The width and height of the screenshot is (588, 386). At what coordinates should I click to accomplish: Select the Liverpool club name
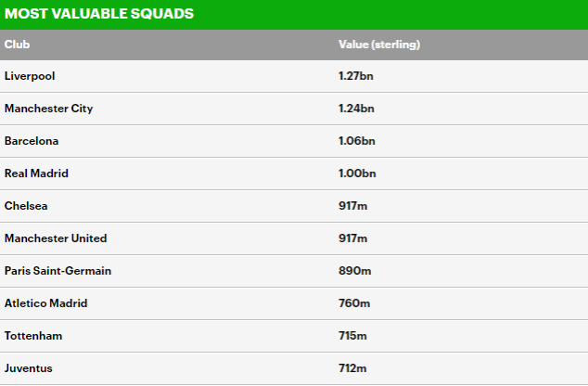(x=30, y=76)
